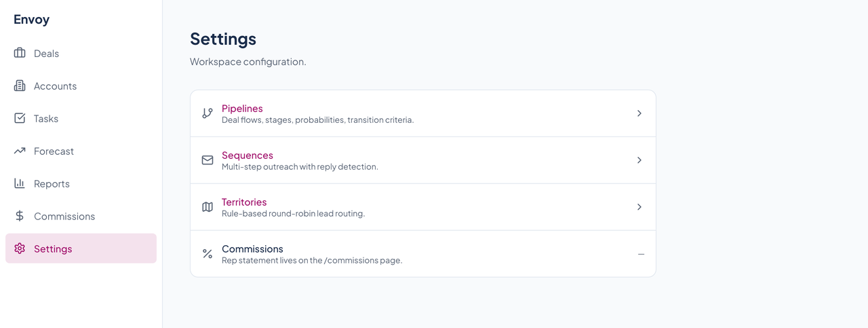This screenshot has height=328, width=868.
Task: Open Reports from the sidebar
Action: [x=81, y=183]
